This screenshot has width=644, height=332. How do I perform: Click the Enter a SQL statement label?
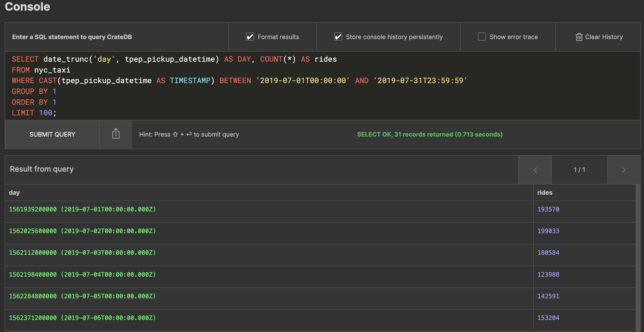click(72, 37)
